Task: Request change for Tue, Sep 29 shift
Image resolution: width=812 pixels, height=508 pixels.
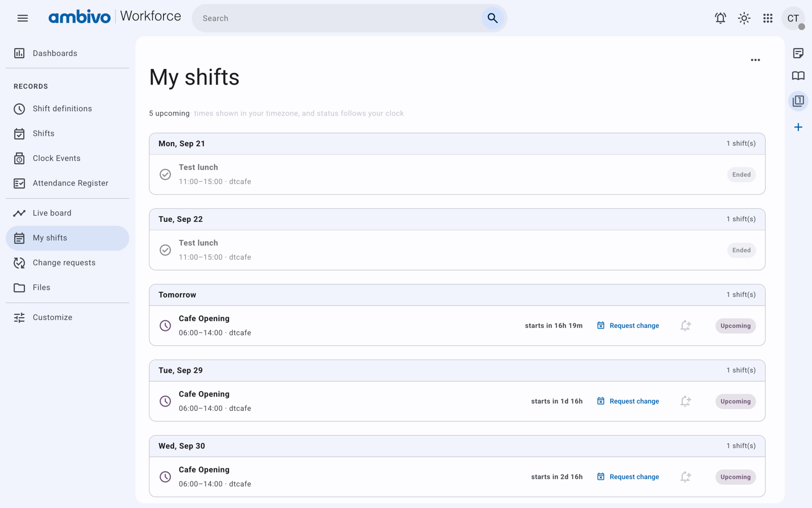Action: [x=628, y=401]
